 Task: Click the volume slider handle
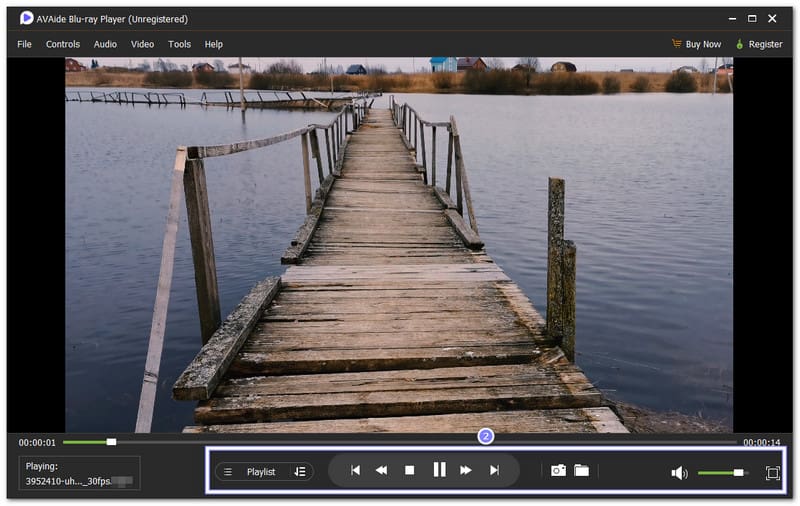[738, 472]
